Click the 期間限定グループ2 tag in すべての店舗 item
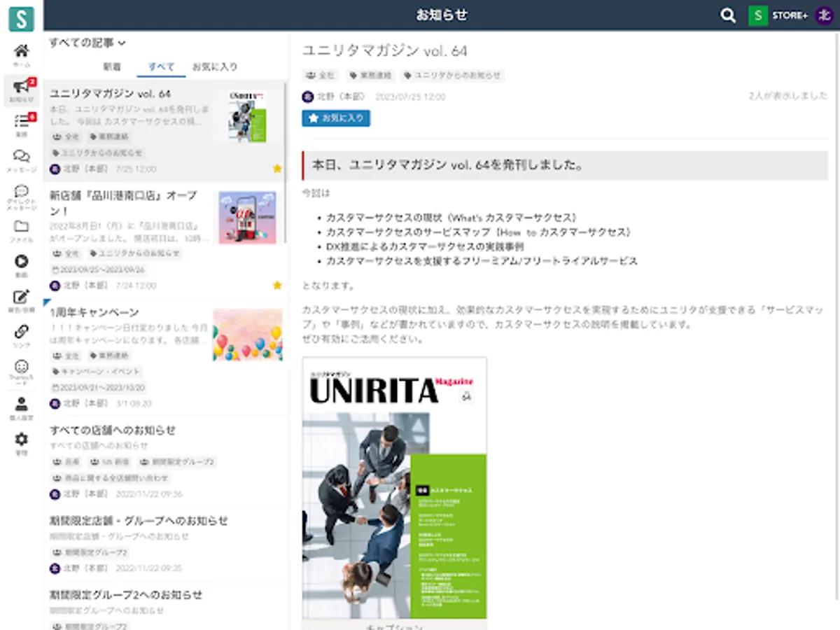Viewport: 840px width, 630px height. (178, 463)
